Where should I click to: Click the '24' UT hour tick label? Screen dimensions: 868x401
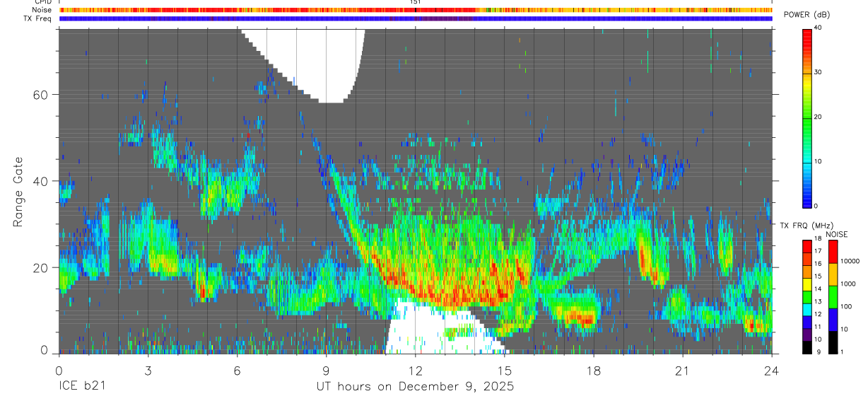(772, 371)
